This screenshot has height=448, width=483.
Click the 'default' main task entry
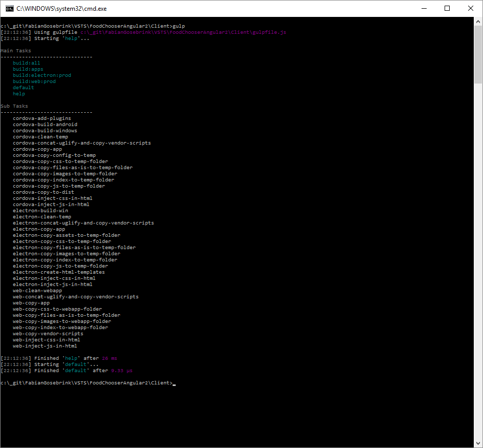click(x=24, y=88)
